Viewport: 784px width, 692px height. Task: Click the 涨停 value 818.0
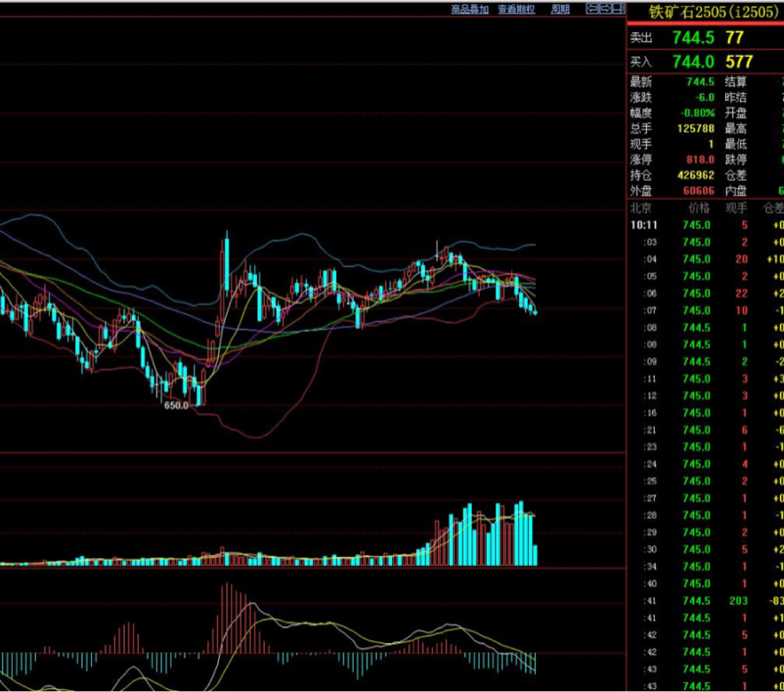(x=701, y=160)
